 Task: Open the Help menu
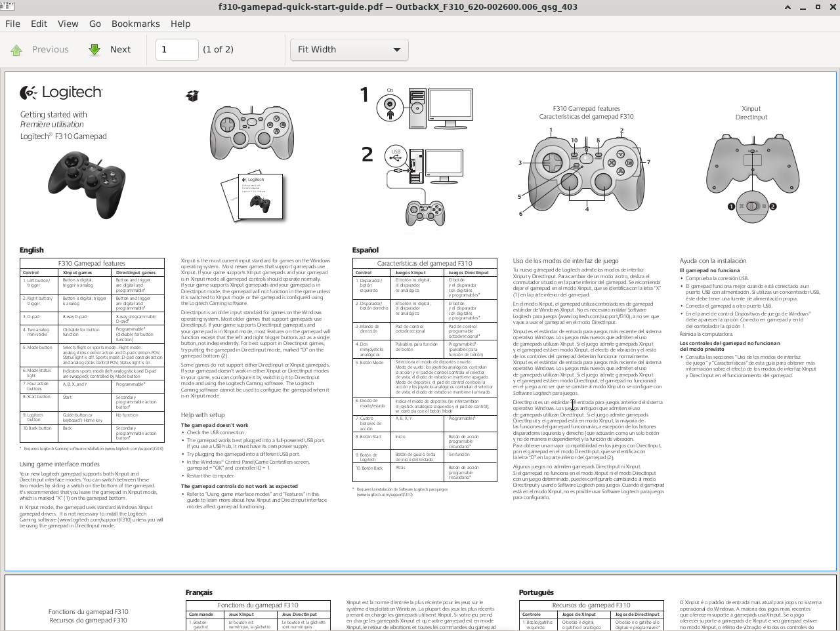180,24
